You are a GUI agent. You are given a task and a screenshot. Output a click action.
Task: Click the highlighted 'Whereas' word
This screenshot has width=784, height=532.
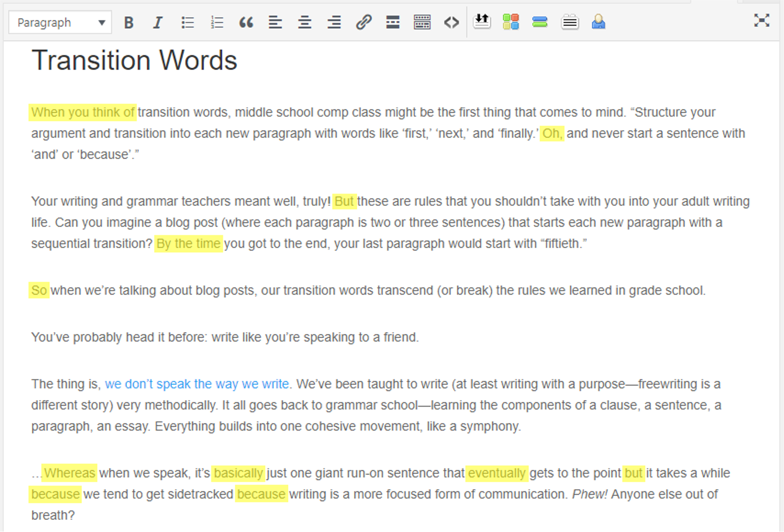point(70,473)
